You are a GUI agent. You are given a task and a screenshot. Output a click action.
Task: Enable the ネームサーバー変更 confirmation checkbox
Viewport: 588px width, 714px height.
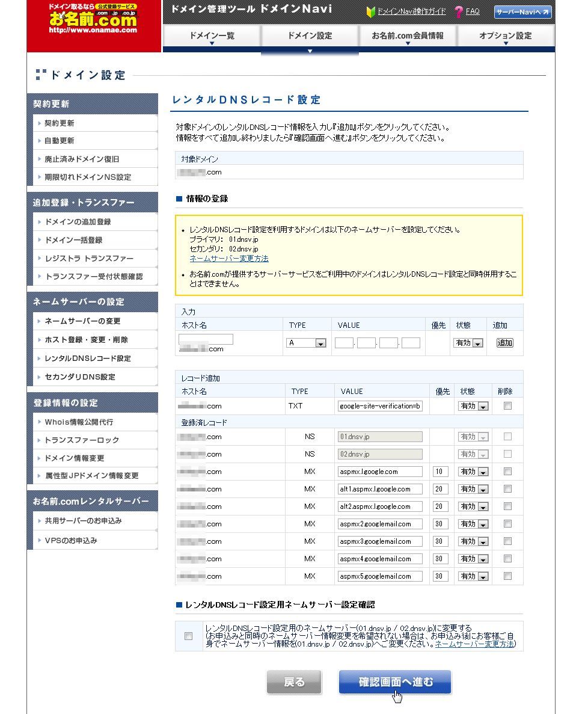point(188,636)
